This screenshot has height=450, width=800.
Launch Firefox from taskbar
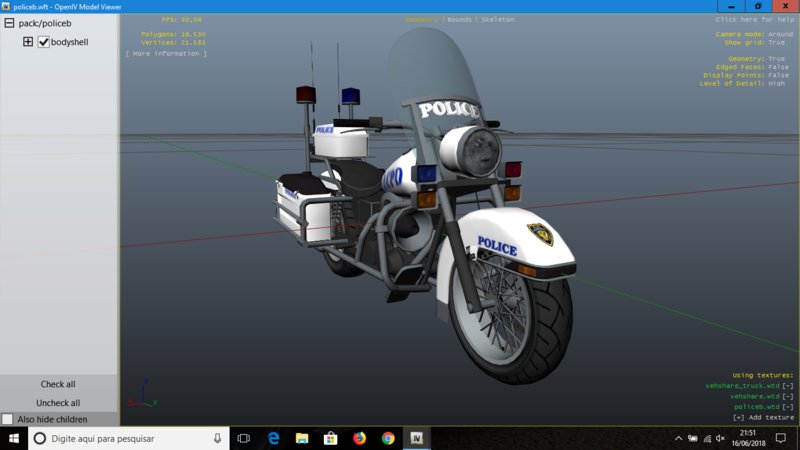(x=359, y=438)
